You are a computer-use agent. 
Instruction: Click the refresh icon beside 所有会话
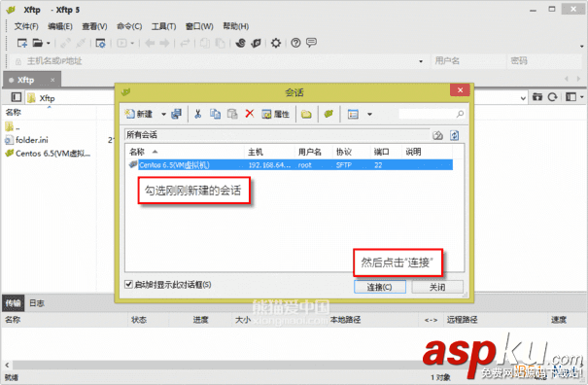455,135
